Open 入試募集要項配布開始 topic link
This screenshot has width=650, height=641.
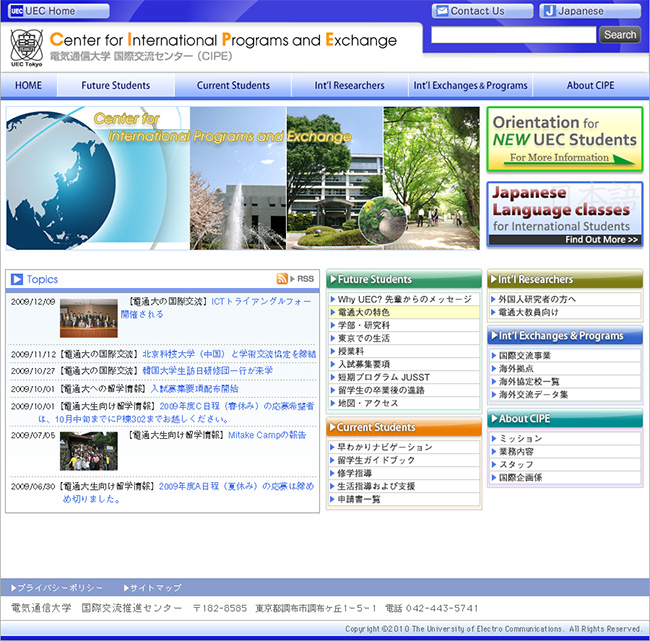tap(194, 389)
